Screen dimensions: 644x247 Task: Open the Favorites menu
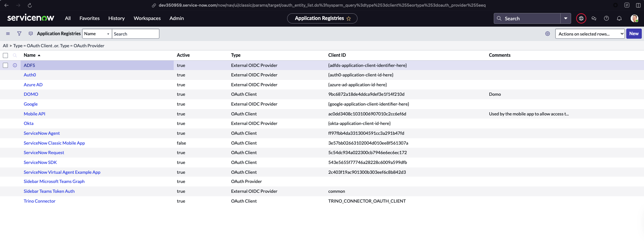click(89, 18)
